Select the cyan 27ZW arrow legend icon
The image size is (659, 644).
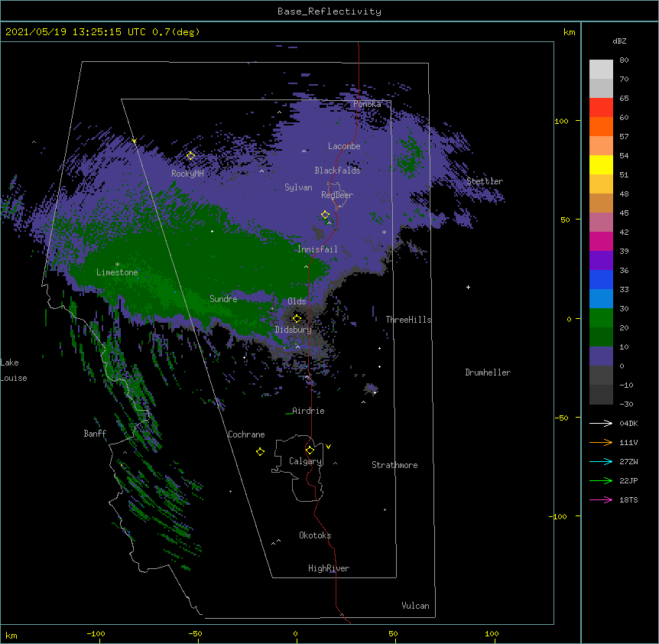tap(601, 461)
